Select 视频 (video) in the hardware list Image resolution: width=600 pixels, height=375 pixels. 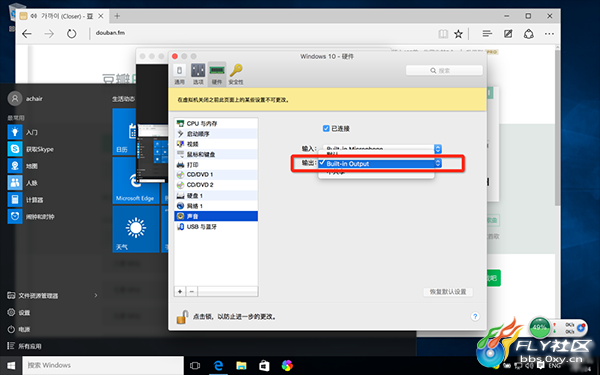216,144
